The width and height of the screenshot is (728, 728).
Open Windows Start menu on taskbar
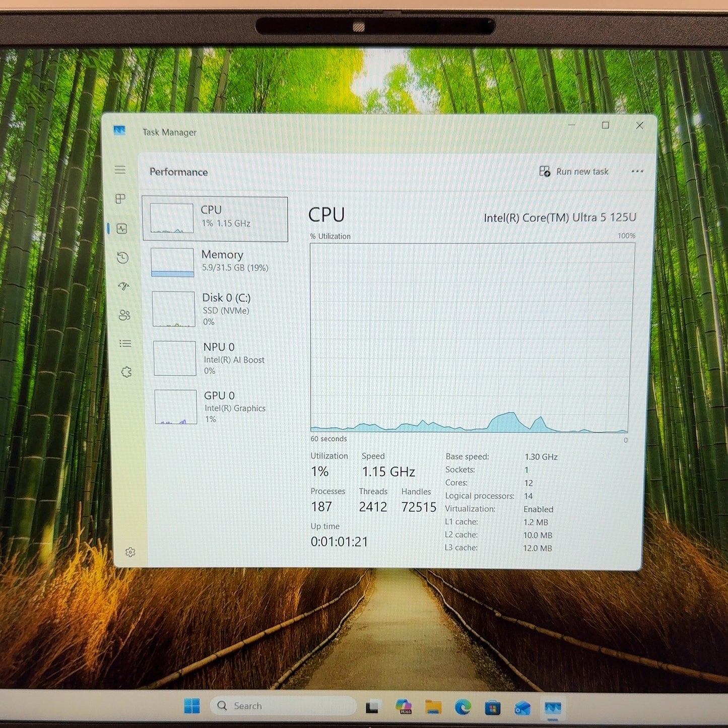pos(192,706)
